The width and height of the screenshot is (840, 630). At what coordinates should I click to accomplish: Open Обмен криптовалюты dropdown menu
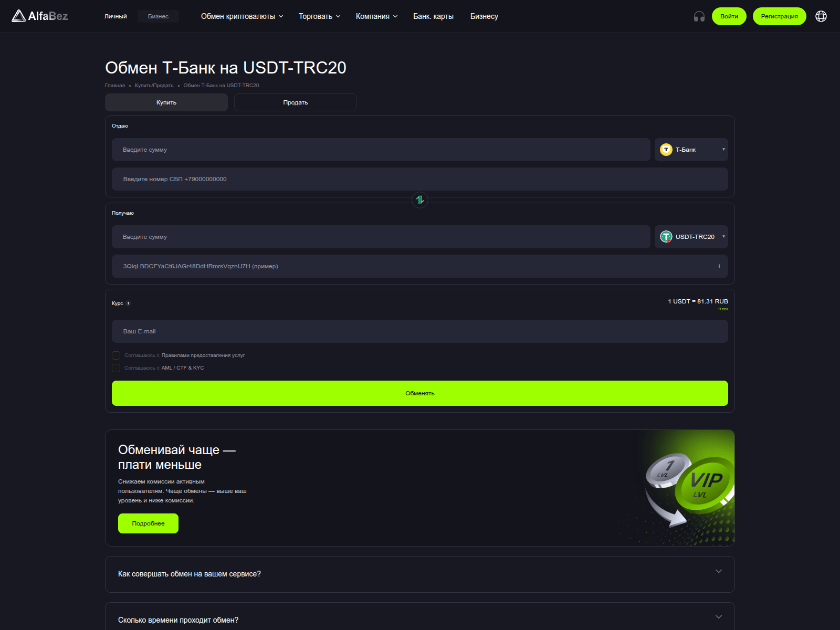[242, 16]
